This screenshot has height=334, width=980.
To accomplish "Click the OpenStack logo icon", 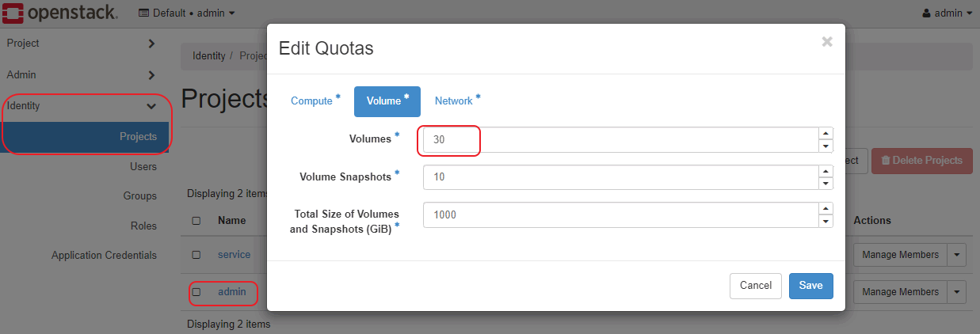I will pos(13,13).
